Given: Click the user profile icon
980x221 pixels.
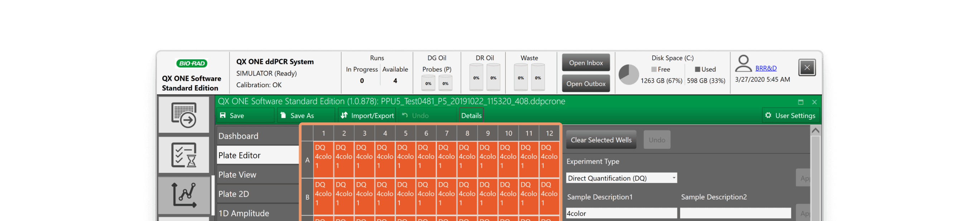Looking at the screenshot, I should coord(743,63).
